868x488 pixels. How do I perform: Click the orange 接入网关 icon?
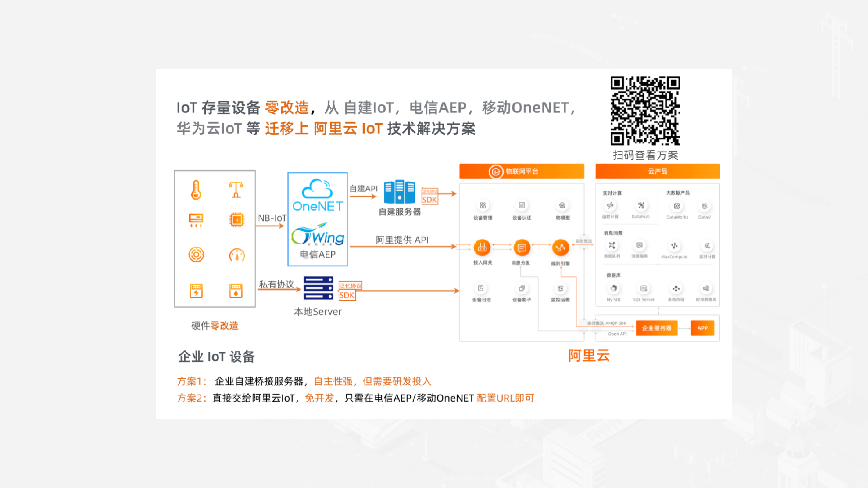click(x=482, y=248)
